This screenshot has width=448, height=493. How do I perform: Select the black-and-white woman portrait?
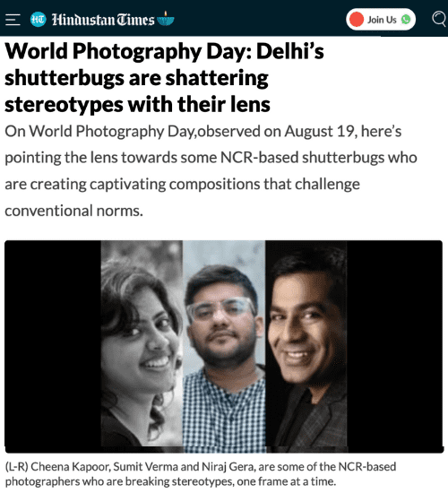click(x=142, y=343)
